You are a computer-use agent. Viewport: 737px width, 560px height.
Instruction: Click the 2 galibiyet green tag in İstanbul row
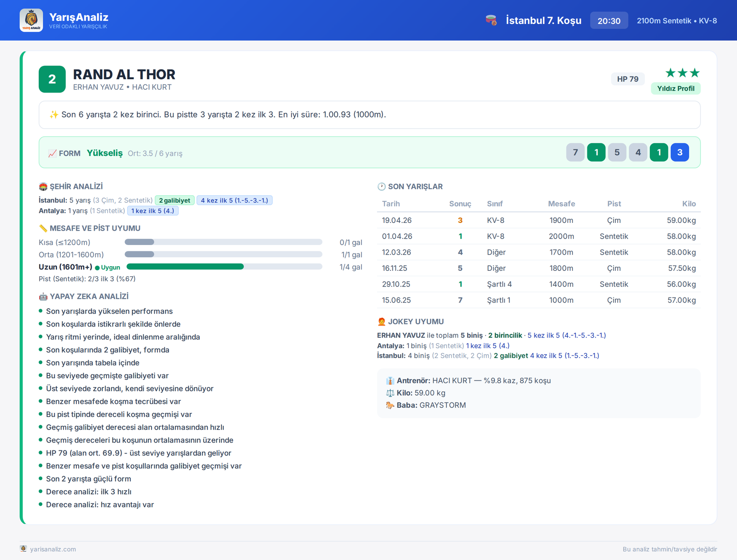[x=175, y=200]
